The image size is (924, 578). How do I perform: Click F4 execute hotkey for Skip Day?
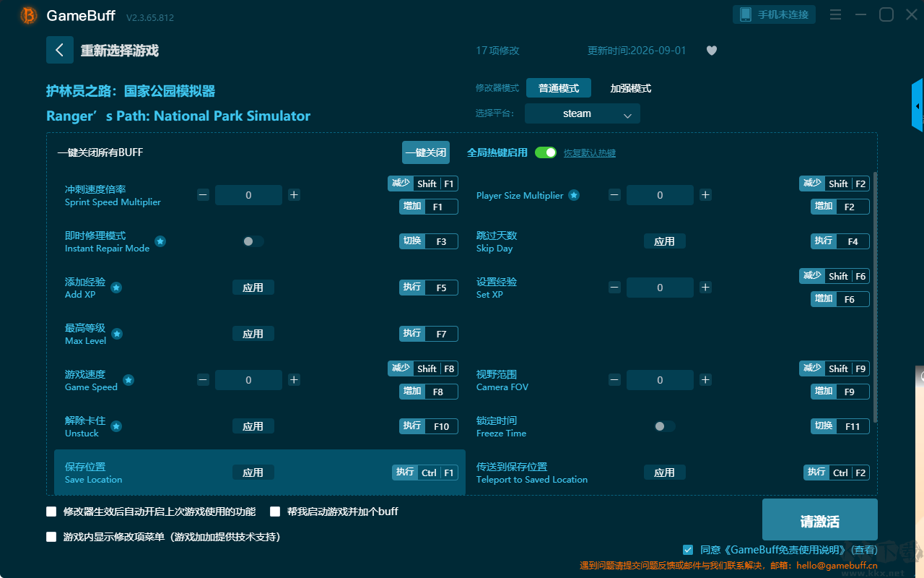tap(840, 241)
